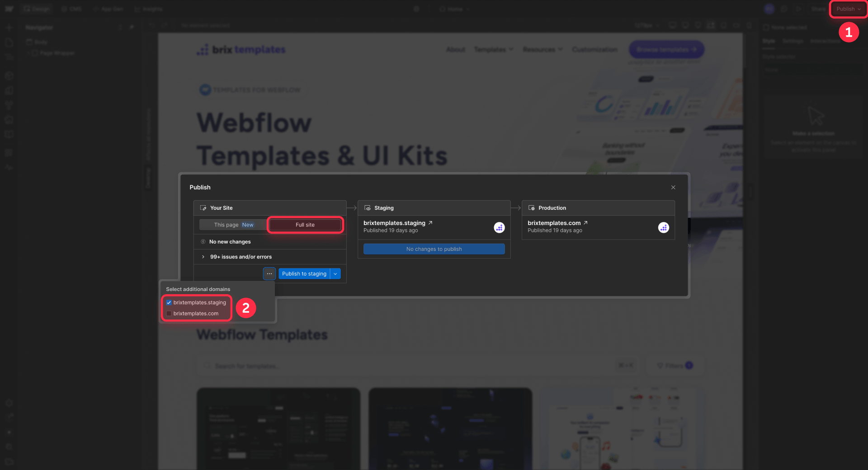The width and height of the screenshot is (868, 470).
Task: Click the Add elements plus icon in sidebar
Action: coord(9,28)
